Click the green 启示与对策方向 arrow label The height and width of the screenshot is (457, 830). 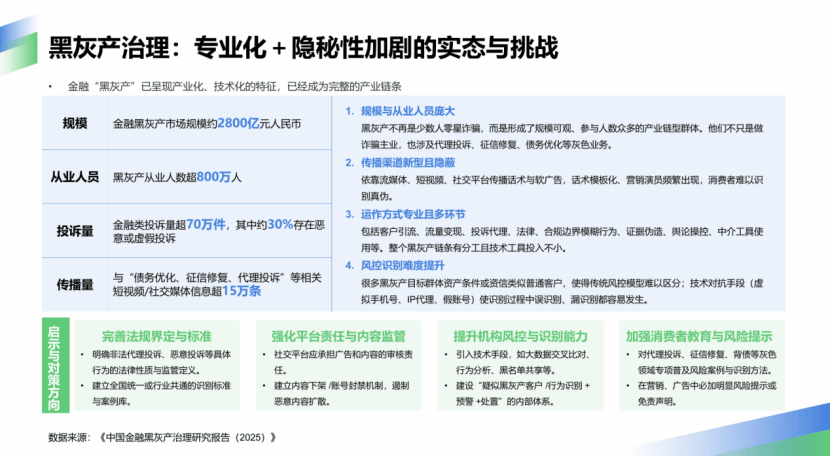58,366
